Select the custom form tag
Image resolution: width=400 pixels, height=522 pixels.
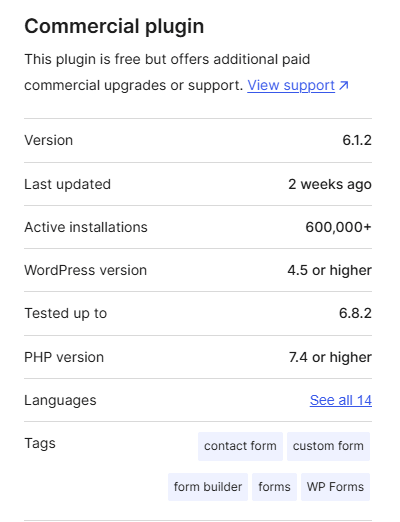pos(328,446)
